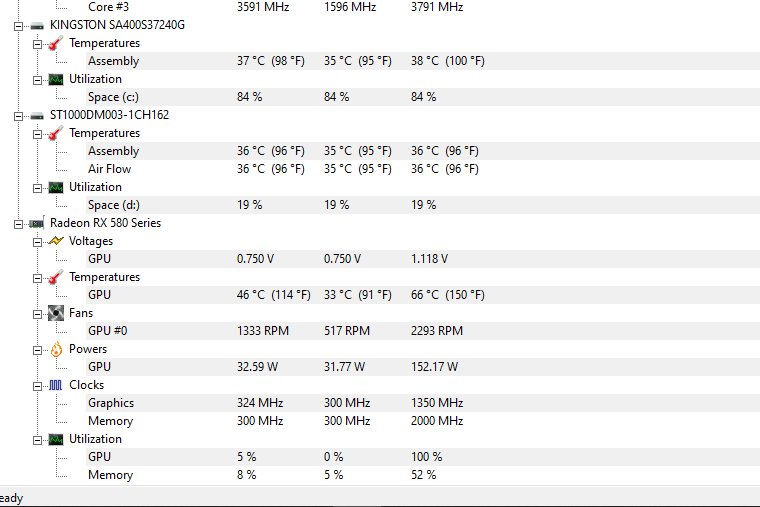Click the KINGSTON SA400S37240G drive icon
The width and height of the screenshot is (760, 507).
coord(37,26)
